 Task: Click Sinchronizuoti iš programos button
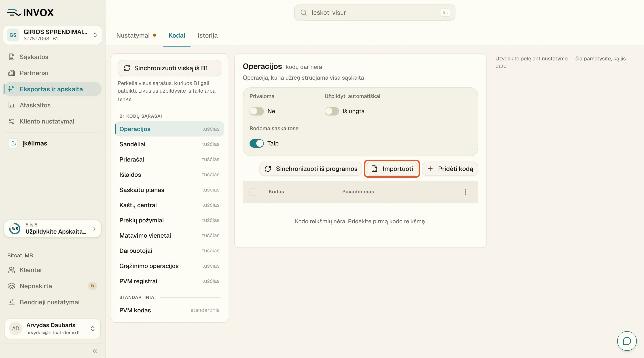click(311, 169)
